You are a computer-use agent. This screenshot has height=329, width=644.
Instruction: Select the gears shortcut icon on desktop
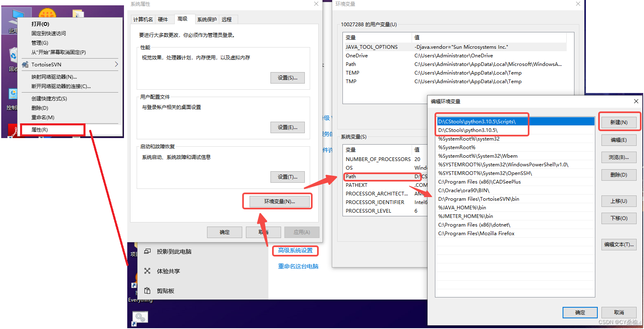(x=140, y=318)
